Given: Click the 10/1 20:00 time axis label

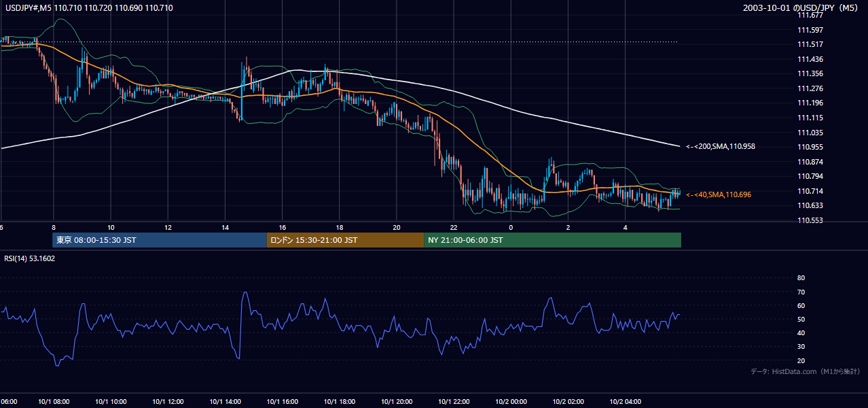Looking at the screenshot, I should pos(397,401).
